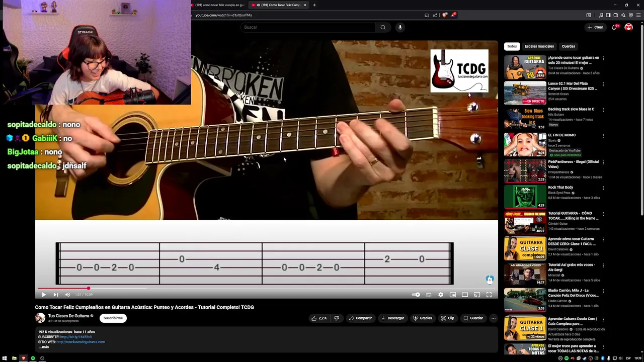Open the Lance 62.1 Mar Del Plata live video

[525, 93]
